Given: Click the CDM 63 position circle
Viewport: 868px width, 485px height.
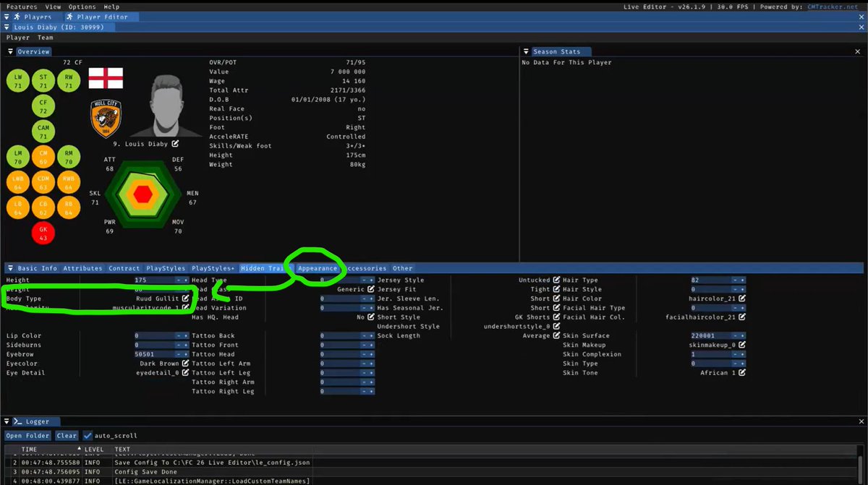Looking at the screenshot, I should click(43, 184).
